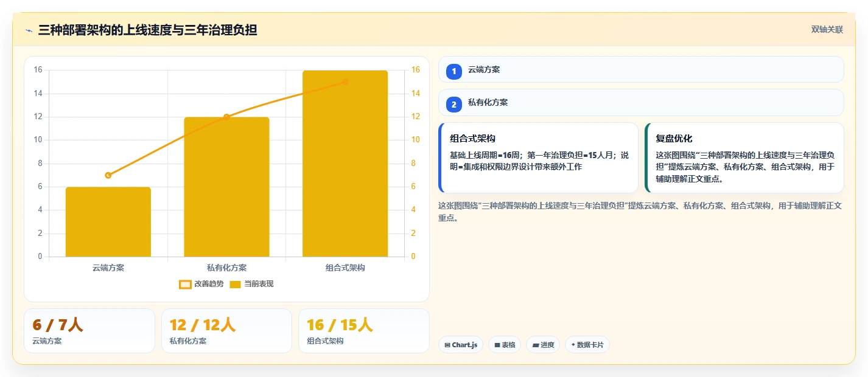Viewport: 868px width, 377px height.
Task: Click the 6 / 7人 stat card
Action: pyautogui.click(x=89, y=331)
